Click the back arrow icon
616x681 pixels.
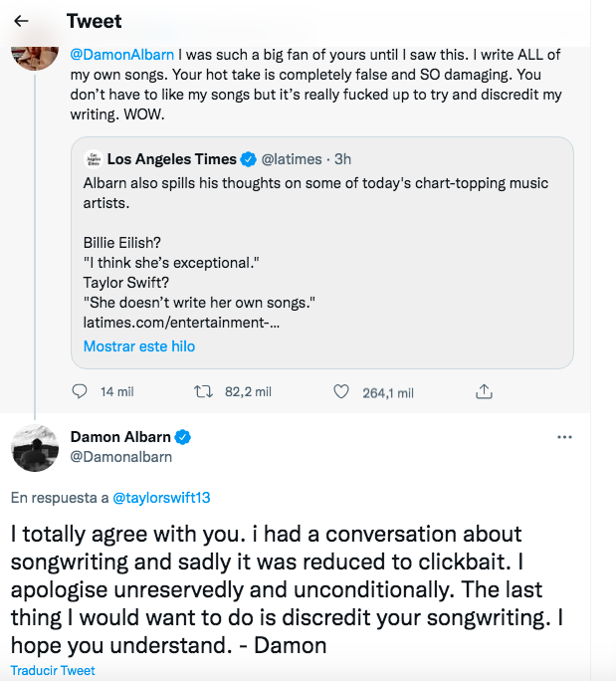point(22,21)
